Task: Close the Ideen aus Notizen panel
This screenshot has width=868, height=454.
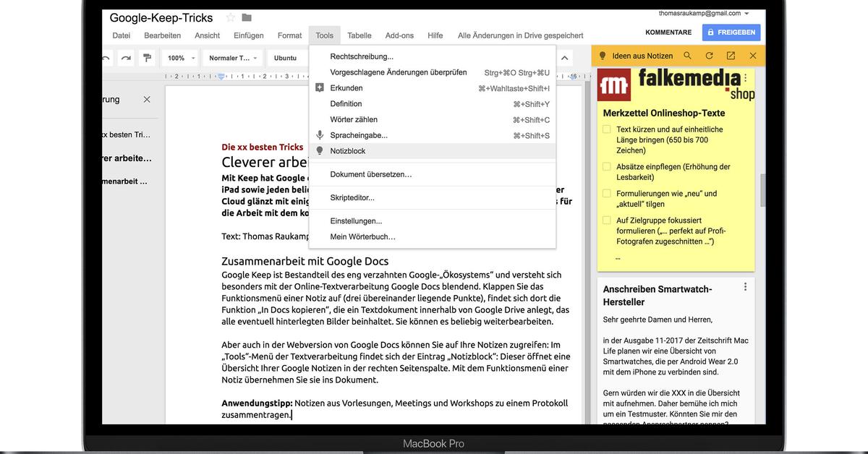Action: point(752,56)
